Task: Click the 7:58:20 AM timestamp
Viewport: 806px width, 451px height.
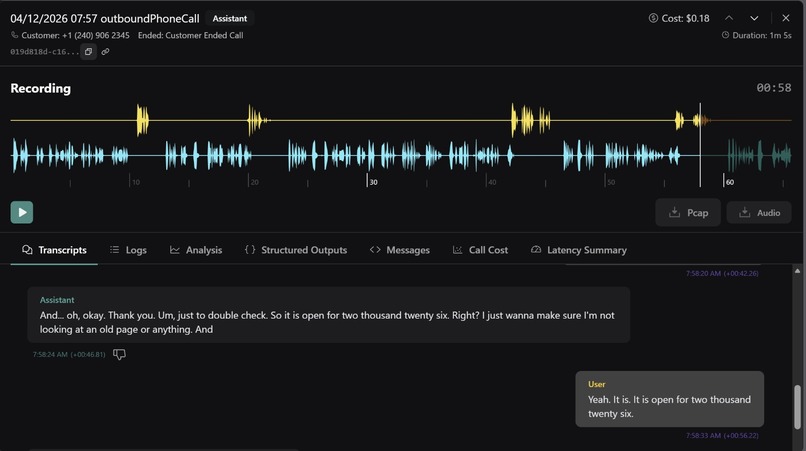Action: pos(722,273)
